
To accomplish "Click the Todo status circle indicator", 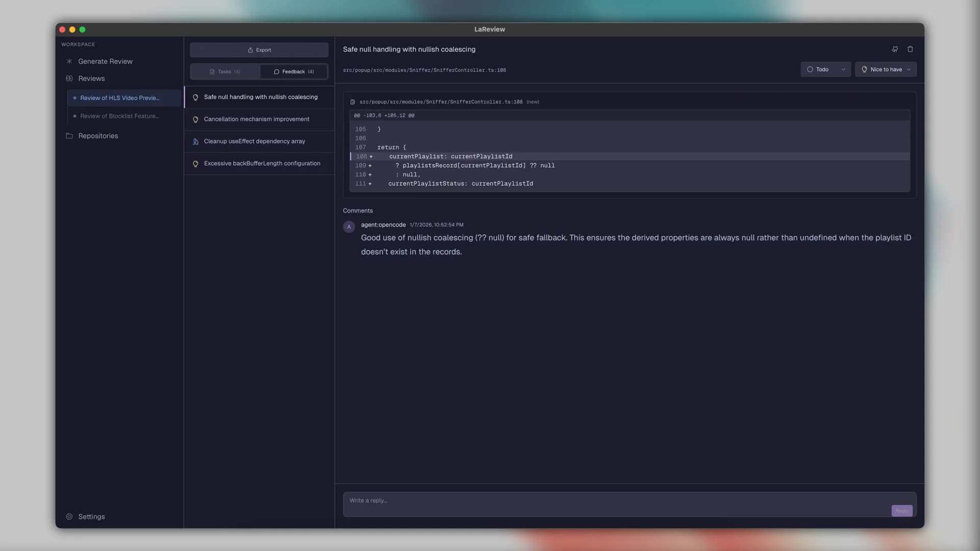I will 810,69.
